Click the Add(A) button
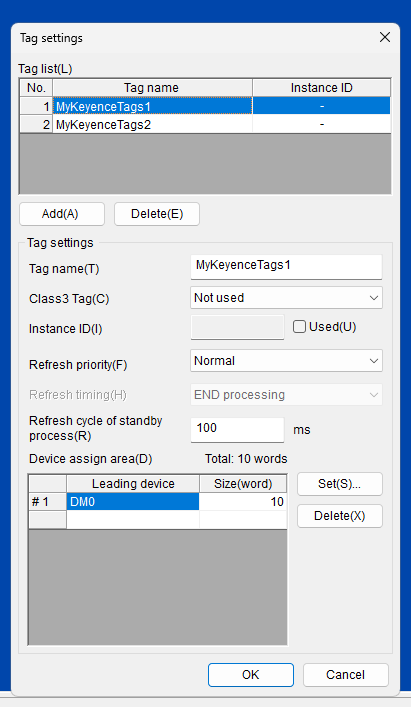411x707 pixels. [62, 214]
